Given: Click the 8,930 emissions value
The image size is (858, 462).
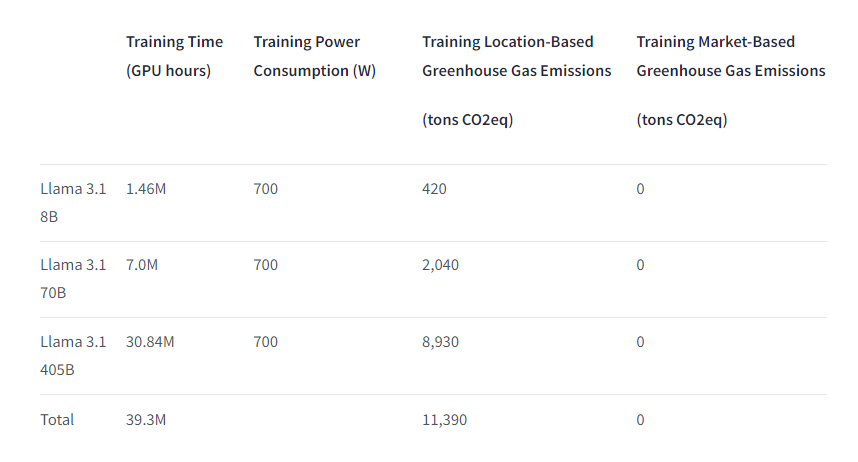Looking at the screenshot, I should [x=440, y=342].
